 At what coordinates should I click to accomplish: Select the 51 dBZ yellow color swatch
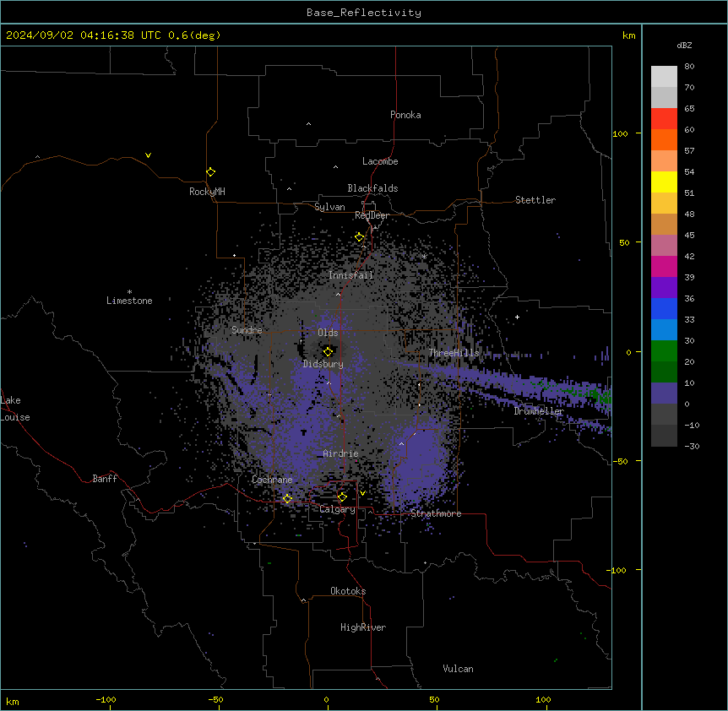tap(664, 182)
